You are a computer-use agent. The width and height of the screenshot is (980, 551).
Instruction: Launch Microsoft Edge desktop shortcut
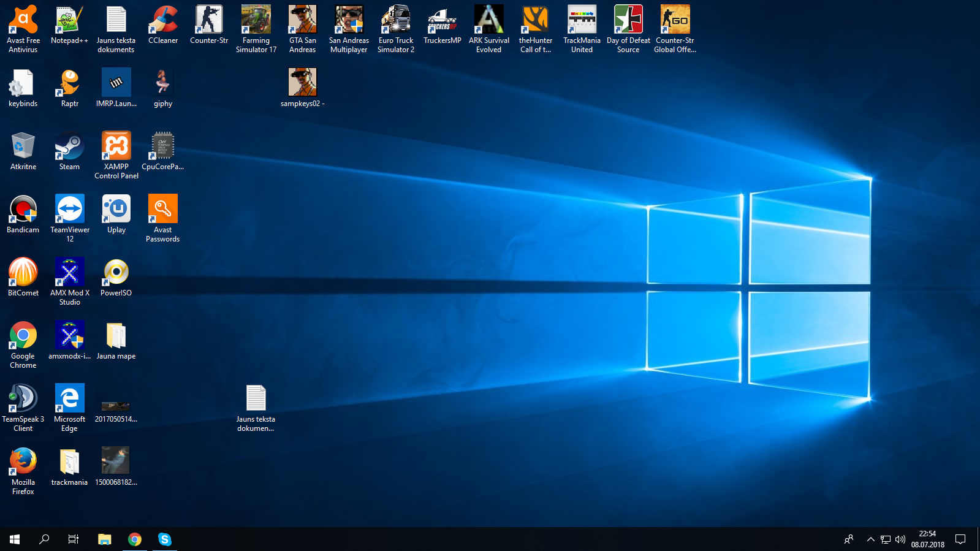coord(69,408)
